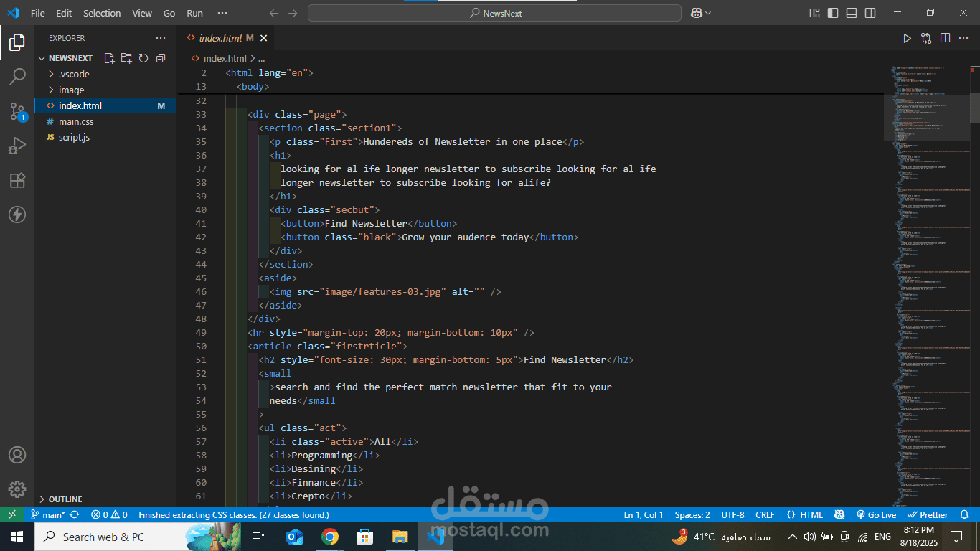The width and height of the screenshot is (980, 551).
Task: Toggle the Primary Side Bar layout button
Action: pyautogui.click(x=833, y=13)
